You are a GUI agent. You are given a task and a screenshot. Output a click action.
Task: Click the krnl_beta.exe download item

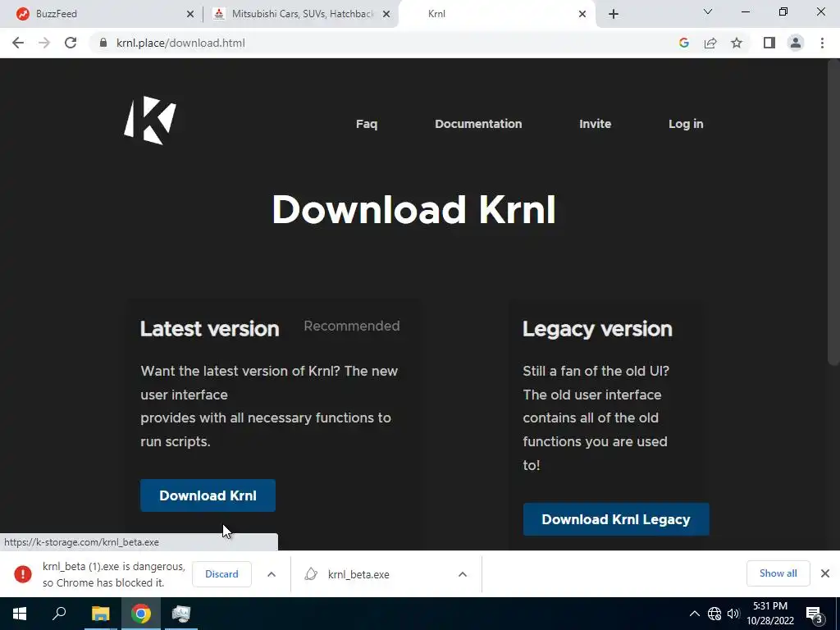pyautogui.click(x=386, y=574)
